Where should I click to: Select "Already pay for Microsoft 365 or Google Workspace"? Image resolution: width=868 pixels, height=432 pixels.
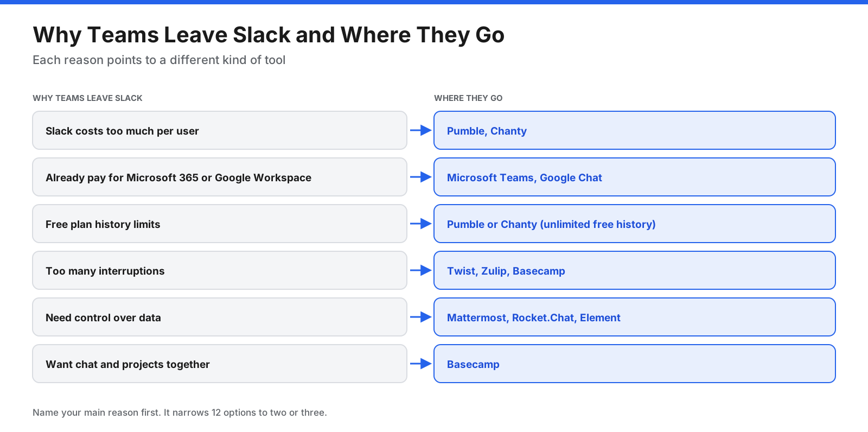pos(220,177)
